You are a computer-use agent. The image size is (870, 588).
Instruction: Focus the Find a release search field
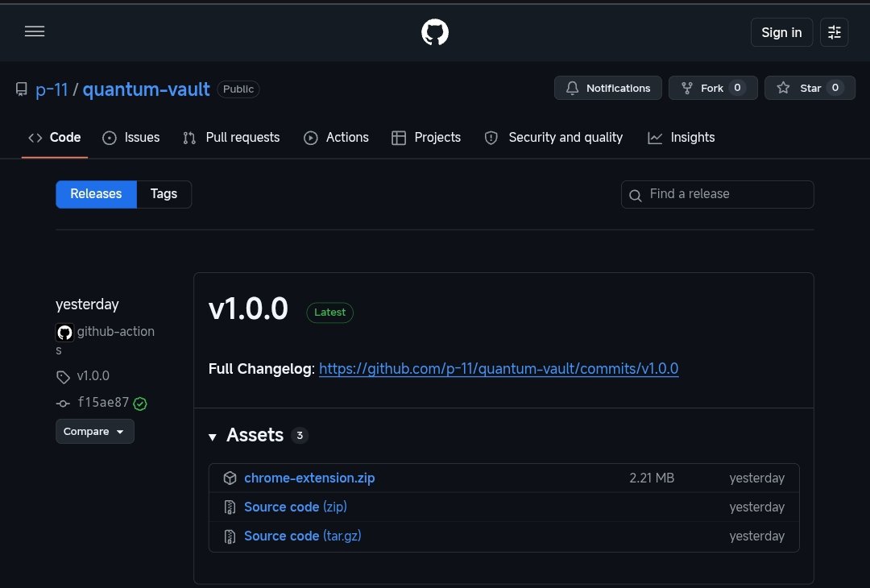pos(718,195)
